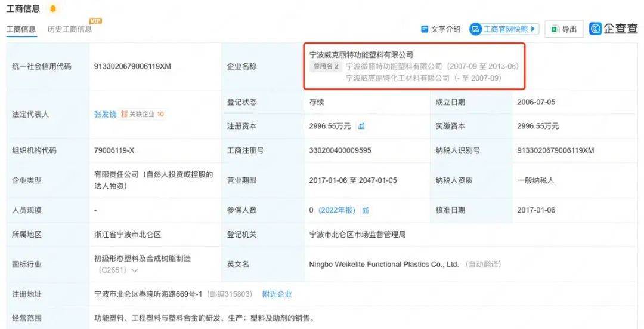The image size is (644, 329).
Task: Select address 宁波市北仑区春晓听海路669号-1
Action: pyautogui.click(x=148, y=294)
